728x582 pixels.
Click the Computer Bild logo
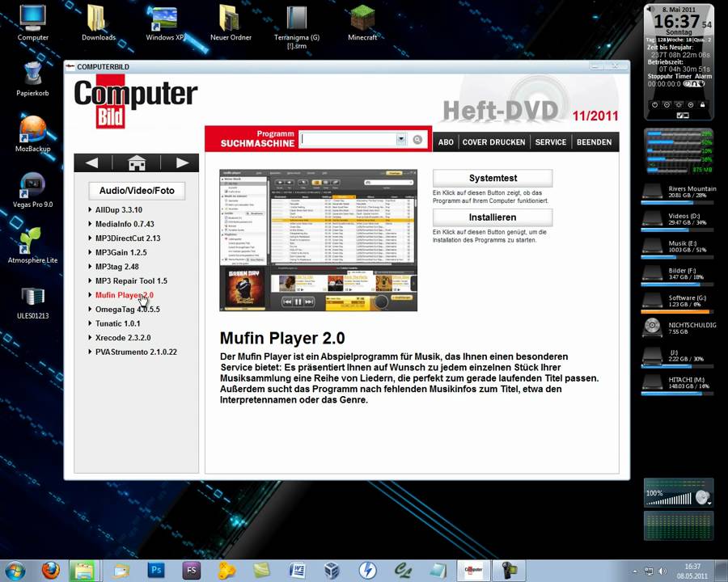tap(135, 102)
